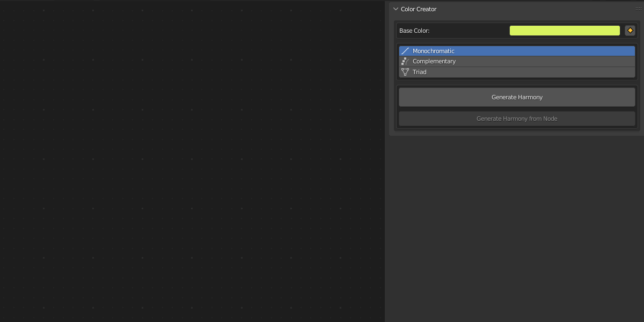Click the Base Color yellow-green swatch
Viewport: 644px width, 322px height.
click(x=565, y=31)
